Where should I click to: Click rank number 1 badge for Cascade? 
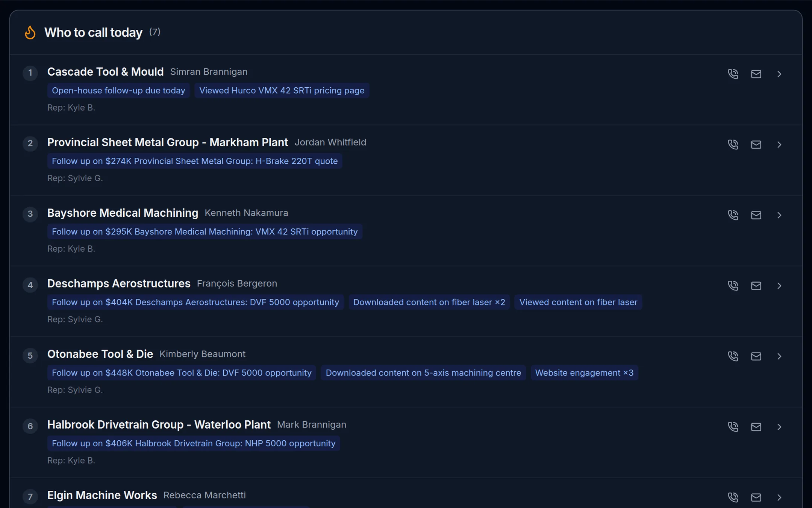point(30,73)
